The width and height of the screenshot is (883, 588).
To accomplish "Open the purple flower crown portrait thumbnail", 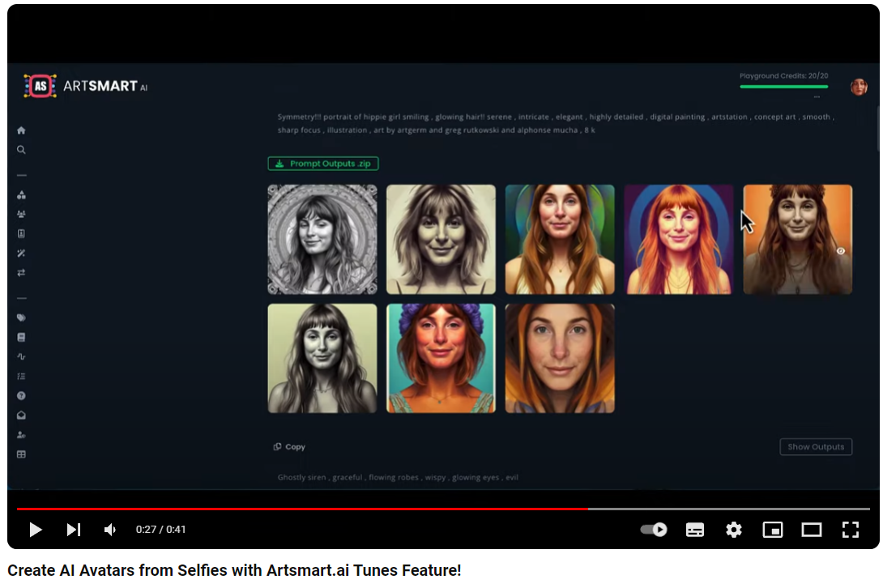I will [441, 358].
